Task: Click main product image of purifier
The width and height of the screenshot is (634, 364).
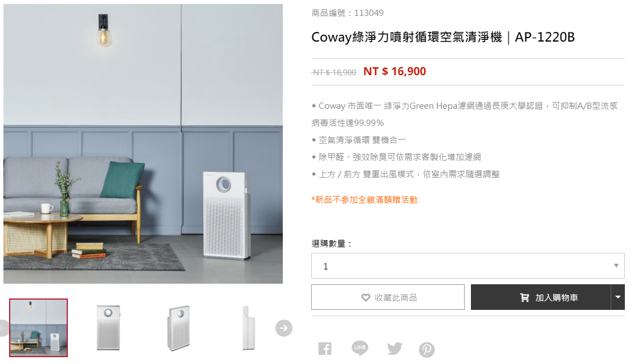Action: coord(143,144)
